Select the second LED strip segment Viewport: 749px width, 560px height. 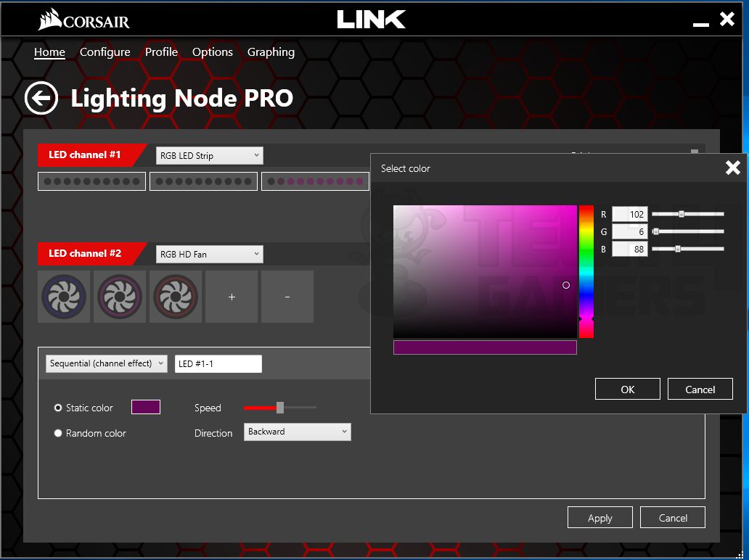point(203,181)
